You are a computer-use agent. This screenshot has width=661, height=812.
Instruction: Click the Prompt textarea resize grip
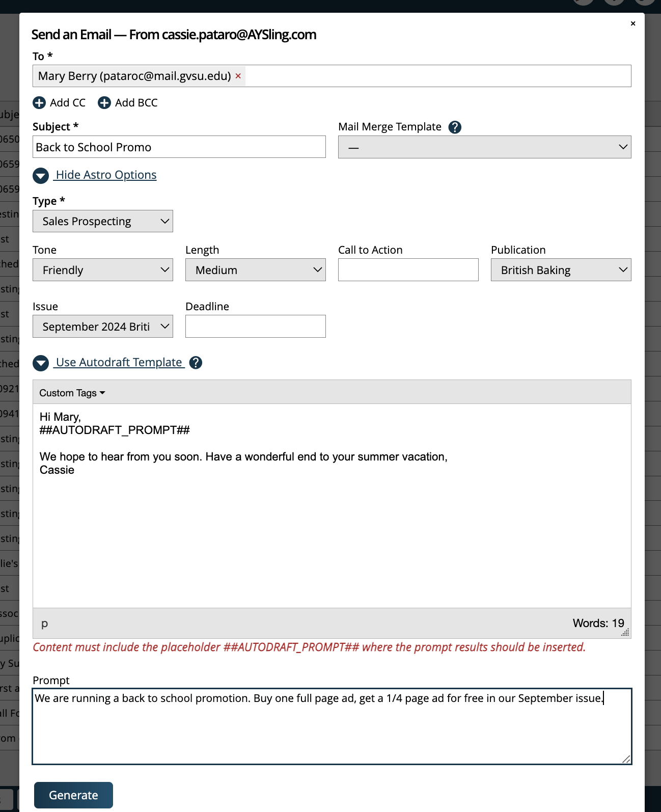click(626, 759)
